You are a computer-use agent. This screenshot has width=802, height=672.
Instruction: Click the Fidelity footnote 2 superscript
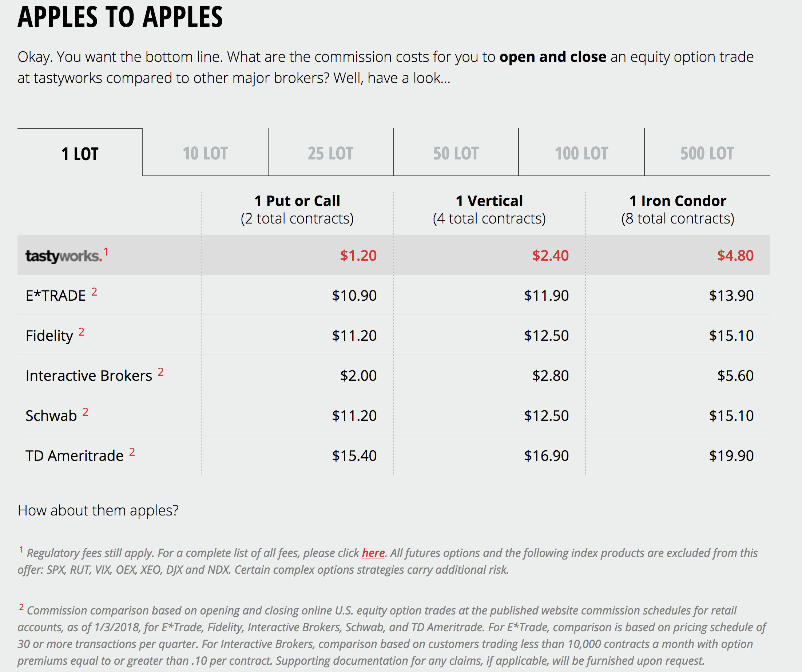(x=82, y=332)
